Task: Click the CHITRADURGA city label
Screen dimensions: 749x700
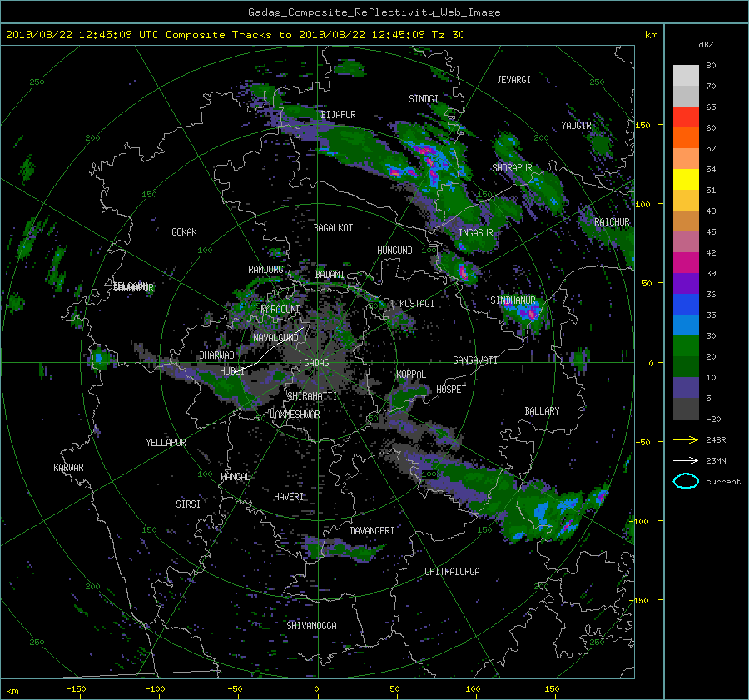Action: click(x=452, y=572)
